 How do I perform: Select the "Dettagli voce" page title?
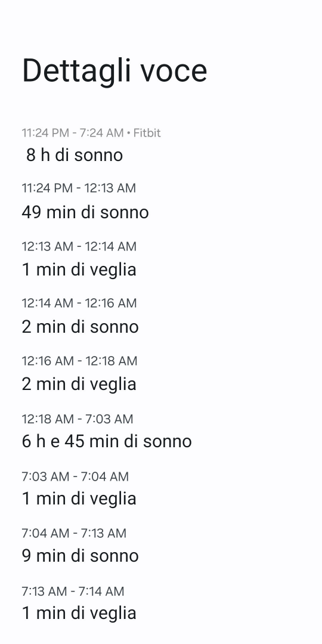[114, 71]
